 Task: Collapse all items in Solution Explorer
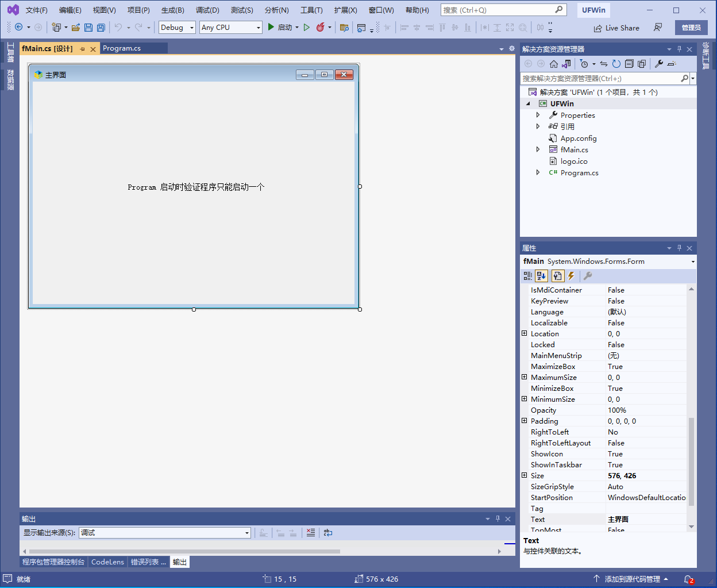click(629, 64)
